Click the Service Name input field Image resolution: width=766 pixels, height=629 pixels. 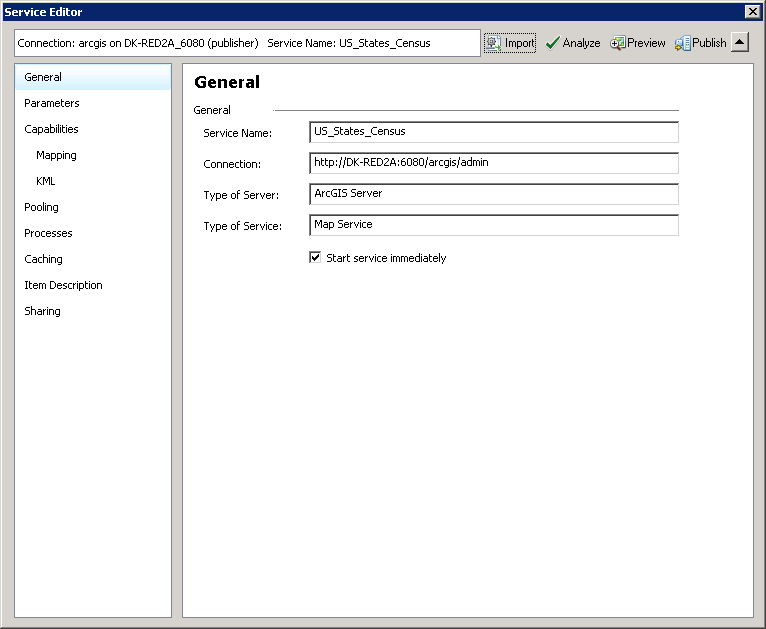tap(494, 132)
